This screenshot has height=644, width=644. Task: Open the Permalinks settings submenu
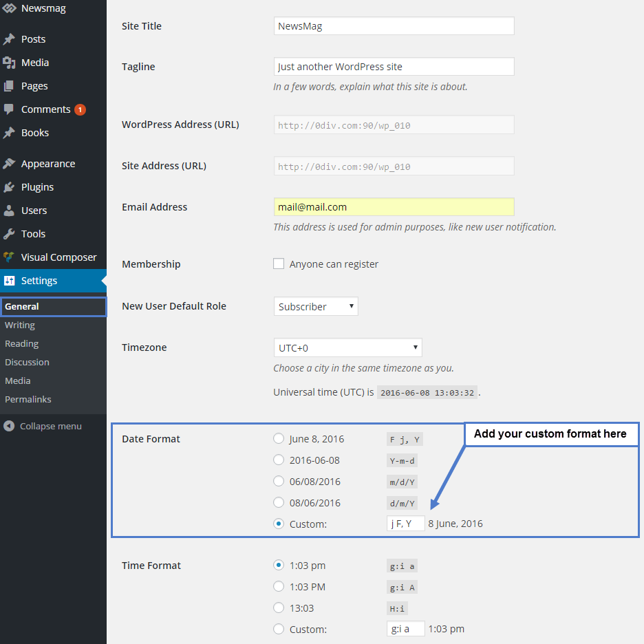point(28,399)
